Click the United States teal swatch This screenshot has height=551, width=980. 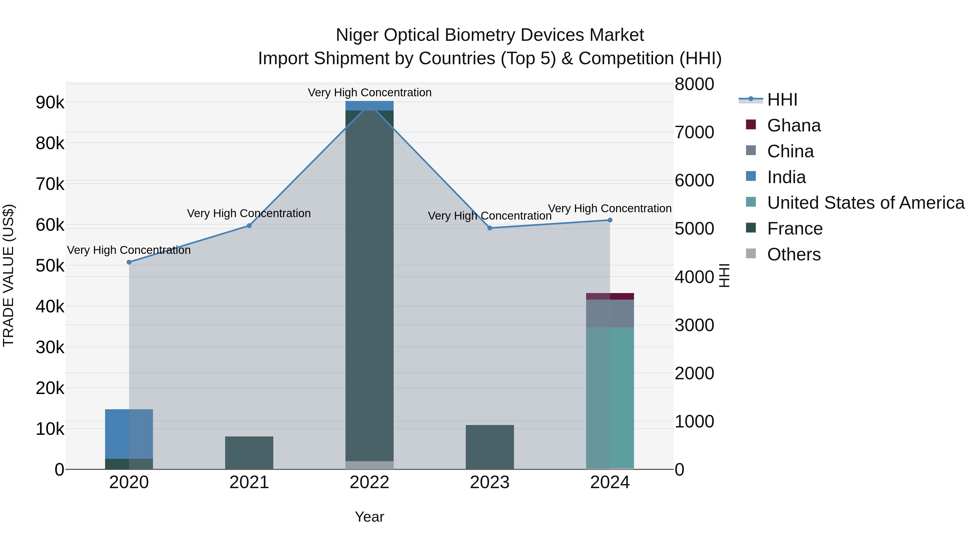751,202
